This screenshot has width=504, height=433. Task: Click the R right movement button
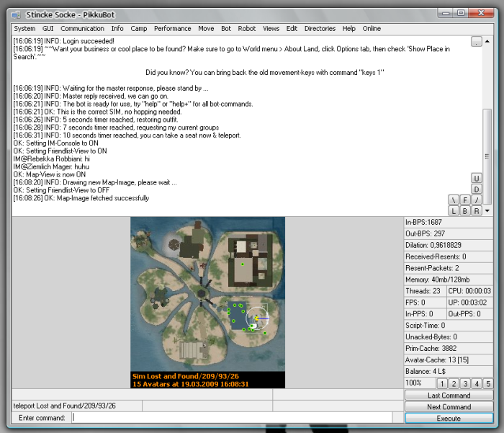(x=477, y=211)
